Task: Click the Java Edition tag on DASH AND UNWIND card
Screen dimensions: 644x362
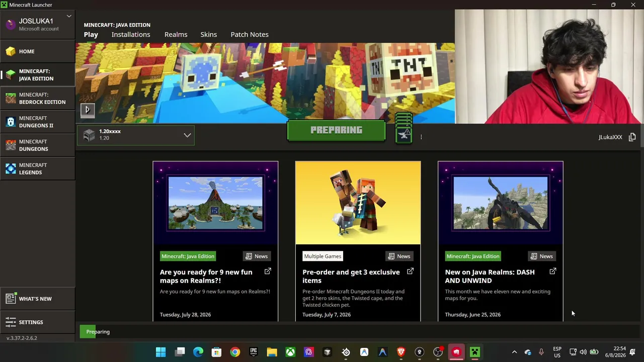Action: 473,256
